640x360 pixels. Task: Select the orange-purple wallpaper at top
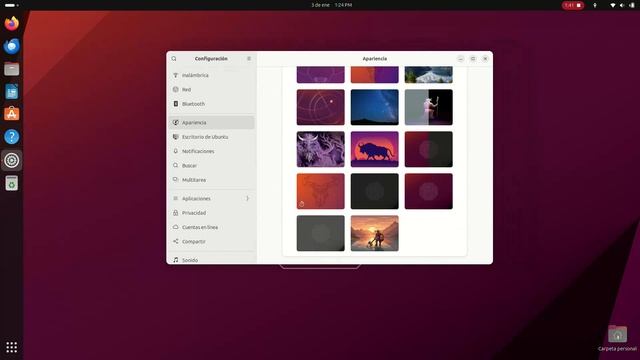(374, 75)
